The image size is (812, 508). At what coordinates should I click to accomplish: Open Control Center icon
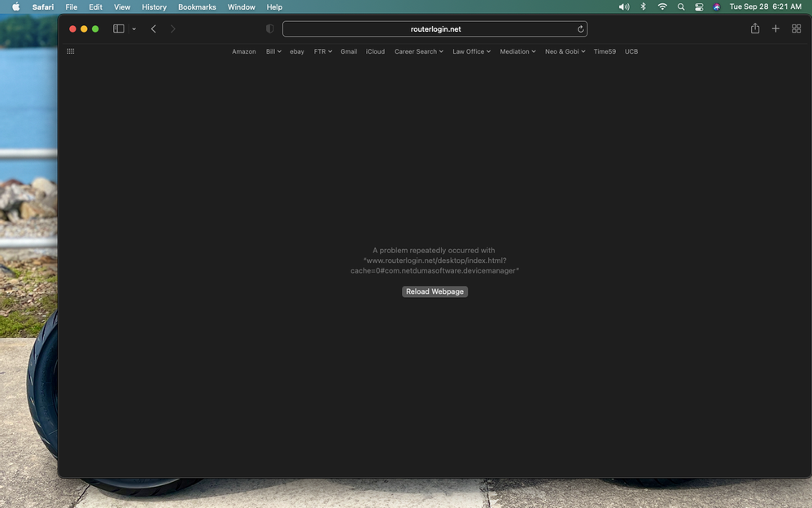pyautogui.click(x=699, y=7)
